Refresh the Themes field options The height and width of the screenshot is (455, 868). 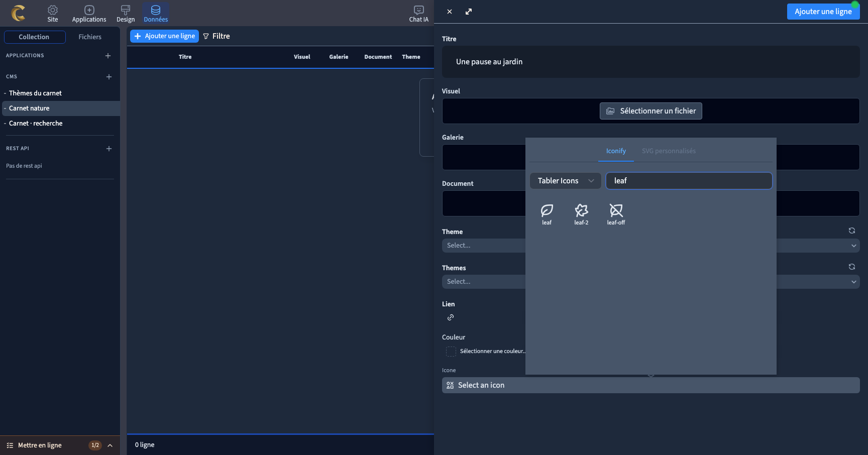[852, 267]
